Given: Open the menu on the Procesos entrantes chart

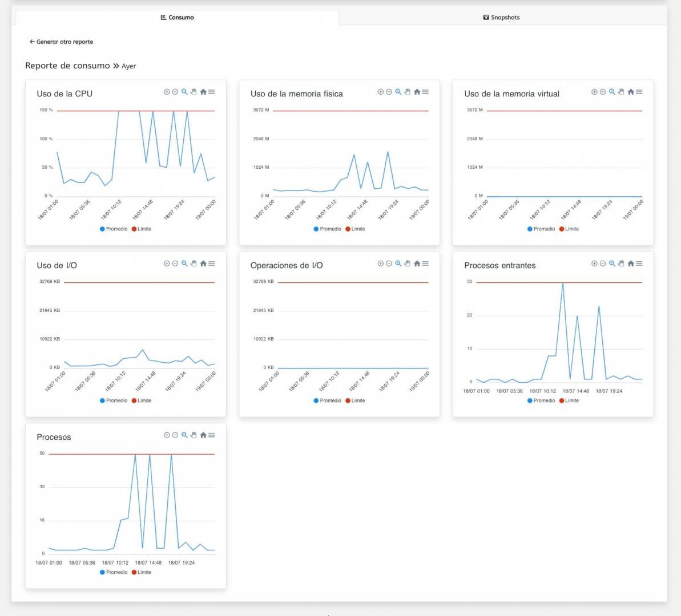Looking at the screenshot, I should [x=639, y=264].
